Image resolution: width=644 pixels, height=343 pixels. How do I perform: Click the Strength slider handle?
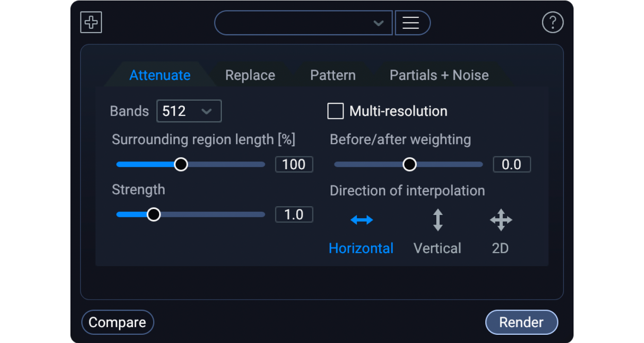point(154,214)
